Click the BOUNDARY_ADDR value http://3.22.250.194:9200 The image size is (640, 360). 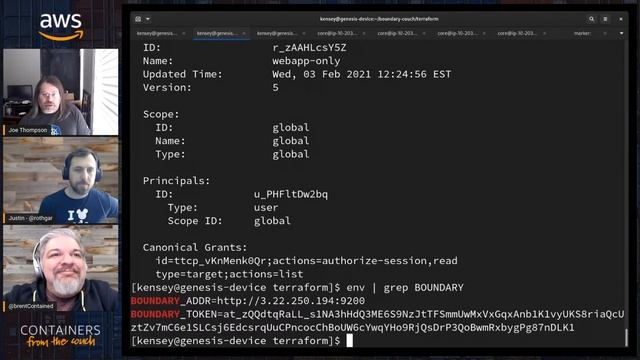pyautogui.click(x=291, y=301)
